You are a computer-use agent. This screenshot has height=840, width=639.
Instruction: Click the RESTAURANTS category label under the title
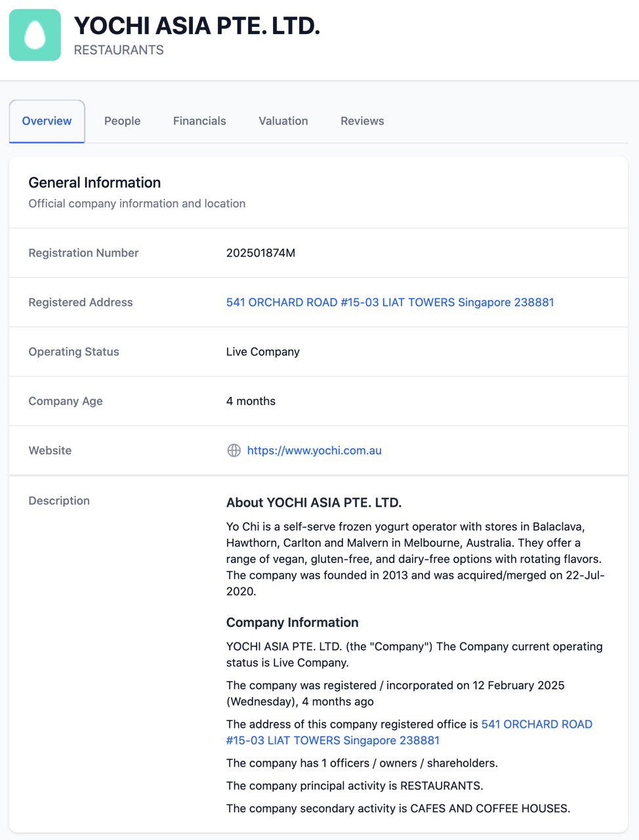119,50
